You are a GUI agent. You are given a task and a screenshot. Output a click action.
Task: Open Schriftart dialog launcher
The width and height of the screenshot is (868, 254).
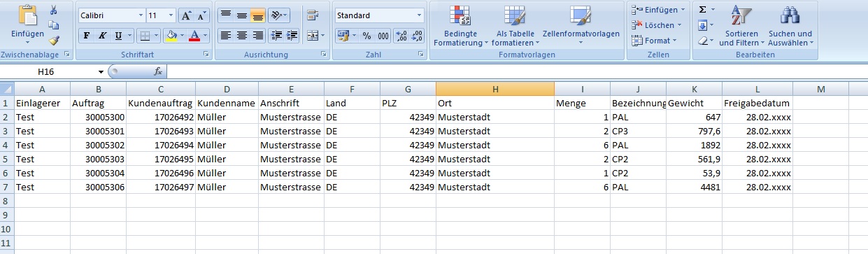(206, 55)
